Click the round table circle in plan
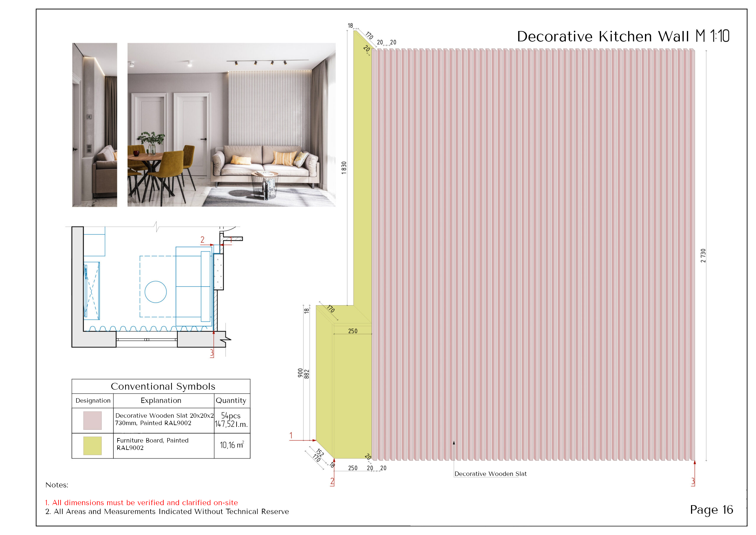The height and width of the screenshot is (535, 756). point(155,292)
